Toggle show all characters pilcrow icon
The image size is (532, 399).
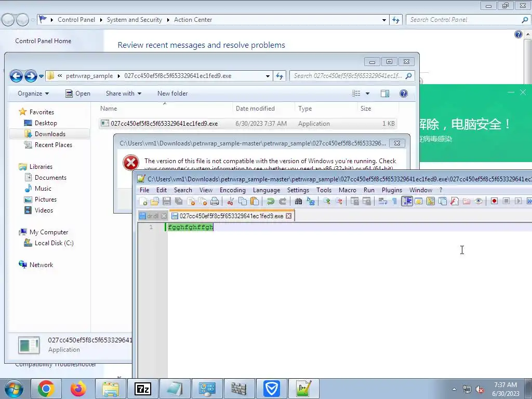pos(395,201)
